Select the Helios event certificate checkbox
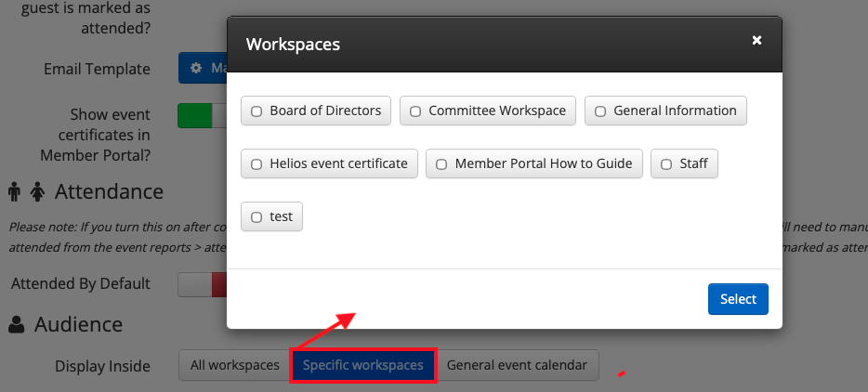The width and height of the screenshot is (868, 392). point(256,164)
